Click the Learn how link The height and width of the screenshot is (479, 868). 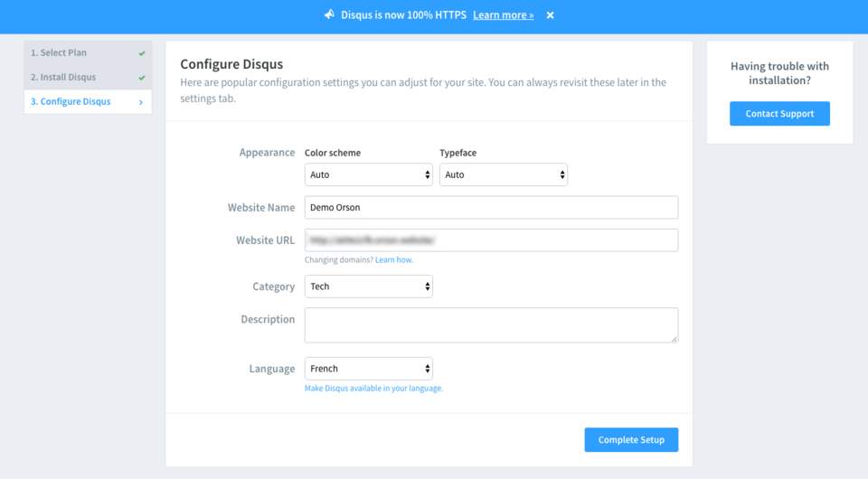pyautogui.click(x=394, y=260)
